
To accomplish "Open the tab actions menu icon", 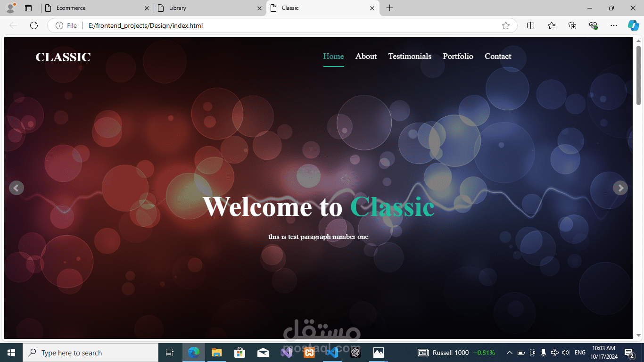I will tap(28, 8).
